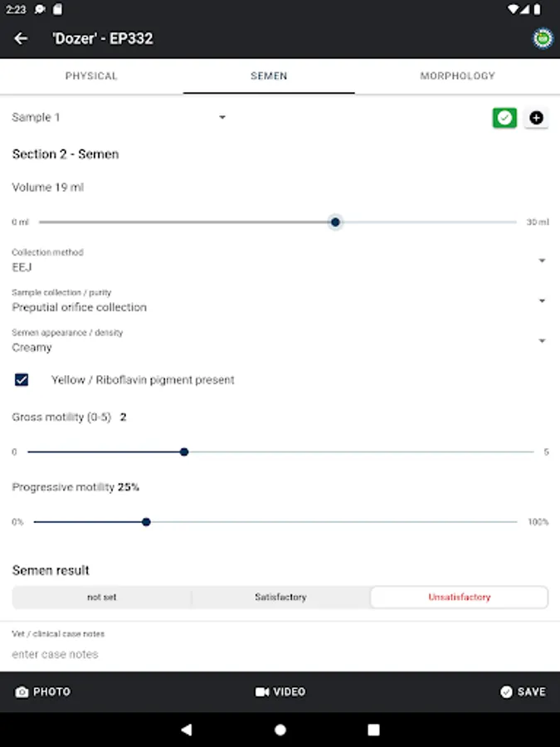The image size is (560, 747).
Task: Tap the green checkmark sample status icon
Action: (504, 118)
